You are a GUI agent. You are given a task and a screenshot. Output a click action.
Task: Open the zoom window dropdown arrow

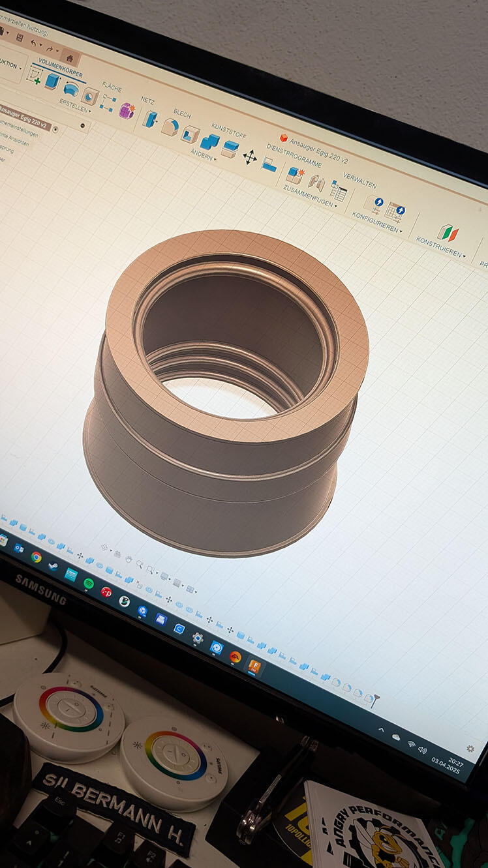[157, 573]
